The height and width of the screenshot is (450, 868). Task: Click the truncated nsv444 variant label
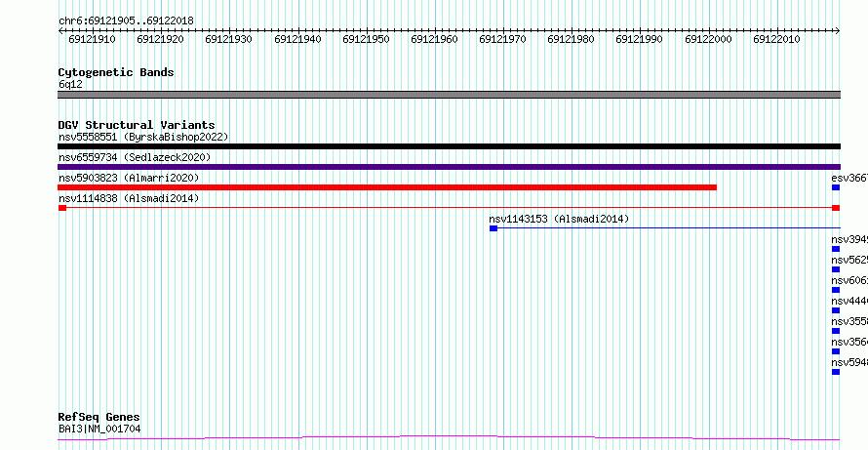[x=849, y=301]
